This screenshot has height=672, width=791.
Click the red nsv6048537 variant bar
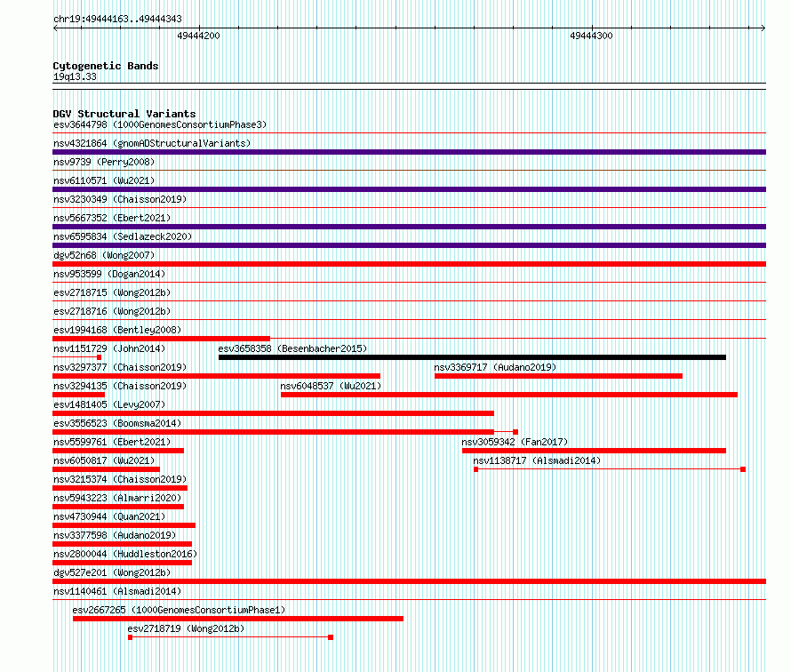[509, 395]
